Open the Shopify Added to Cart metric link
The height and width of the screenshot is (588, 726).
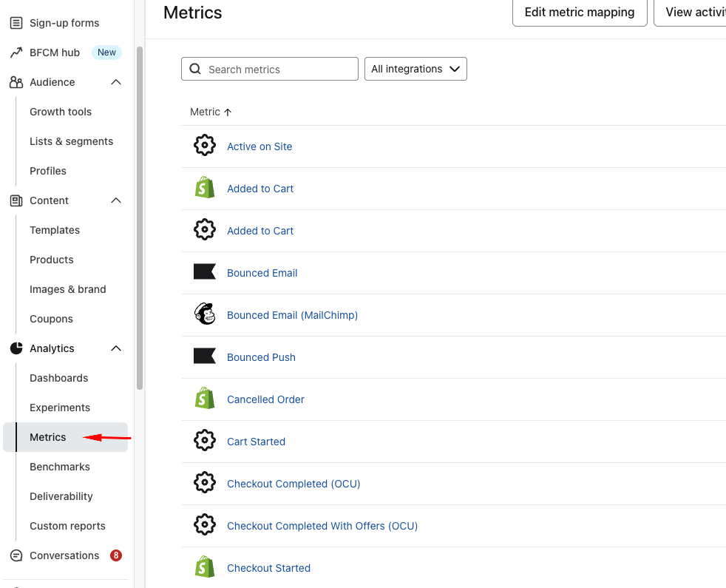tap(260, 189)
